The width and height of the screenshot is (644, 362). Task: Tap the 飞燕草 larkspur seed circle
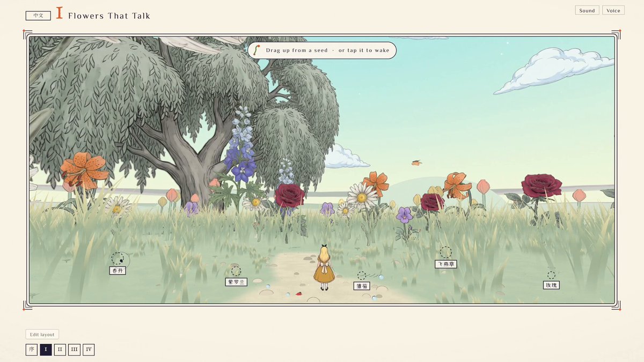tap(445, 253)
